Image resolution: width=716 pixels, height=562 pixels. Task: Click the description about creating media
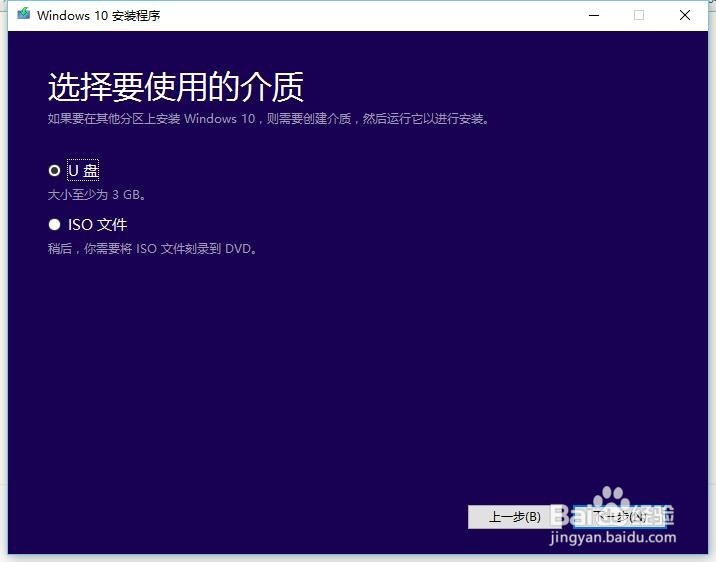click(268, 119)
